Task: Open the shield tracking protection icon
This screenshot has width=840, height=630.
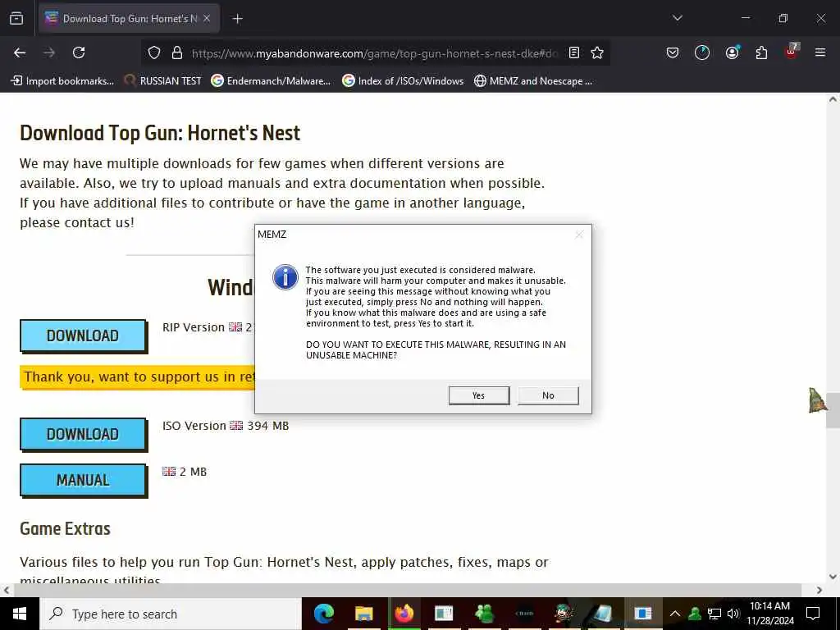Action: (154, 52)
